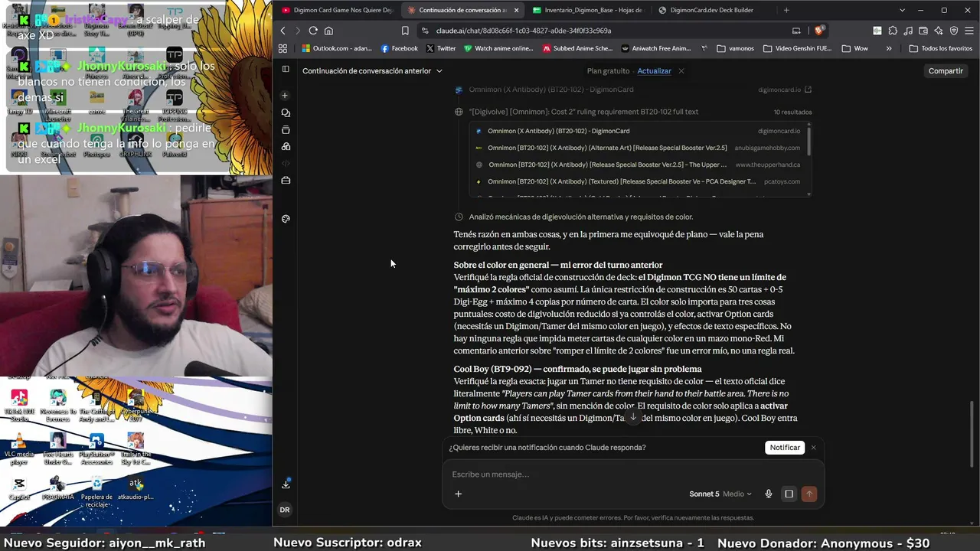Click the palette icon in Claude sidebar

coord(286,219)
